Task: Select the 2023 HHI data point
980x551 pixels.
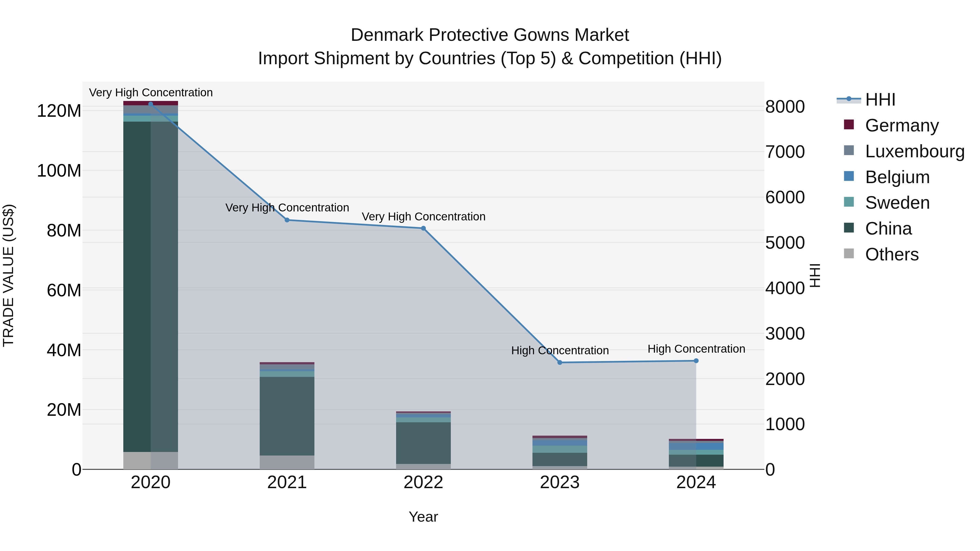Action: tap(560, 363)
